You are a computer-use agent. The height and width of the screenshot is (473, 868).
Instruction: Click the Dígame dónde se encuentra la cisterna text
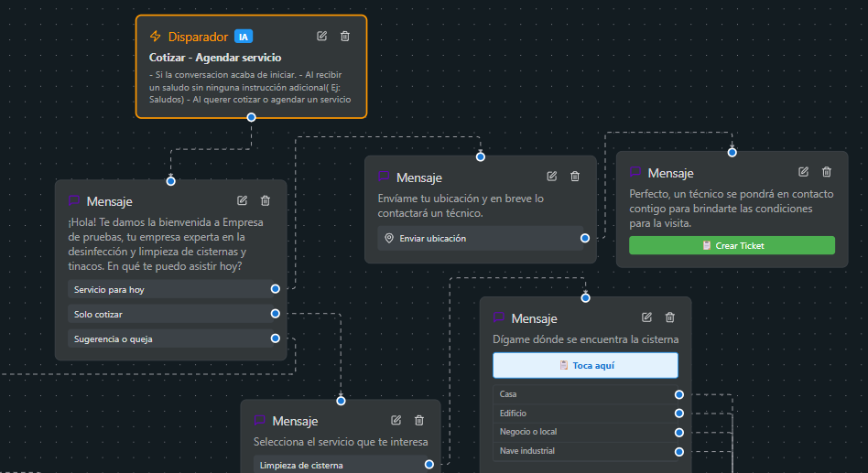[586, 339]
